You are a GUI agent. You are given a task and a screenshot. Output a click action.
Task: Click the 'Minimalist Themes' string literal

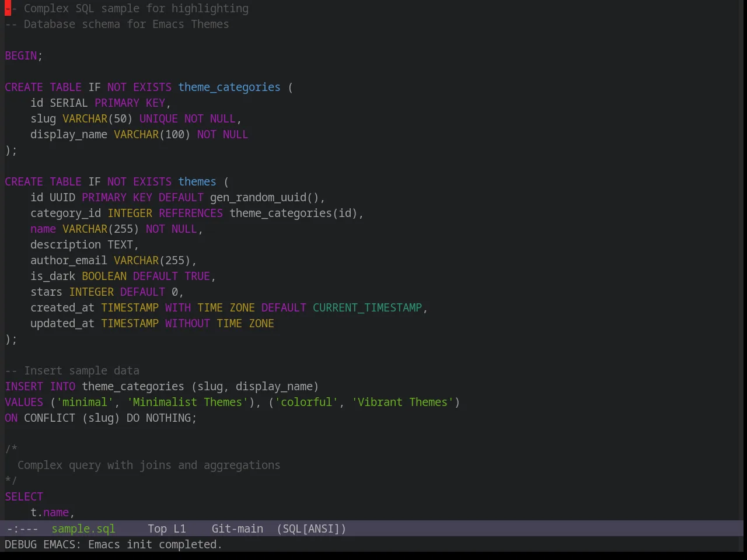(x=187, y=402)
